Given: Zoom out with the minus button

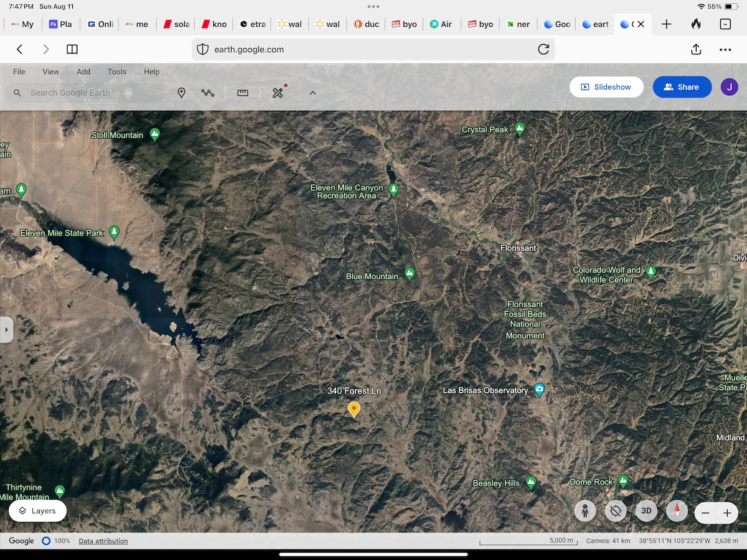Looking at the screenshot, I should pos(705,513).
